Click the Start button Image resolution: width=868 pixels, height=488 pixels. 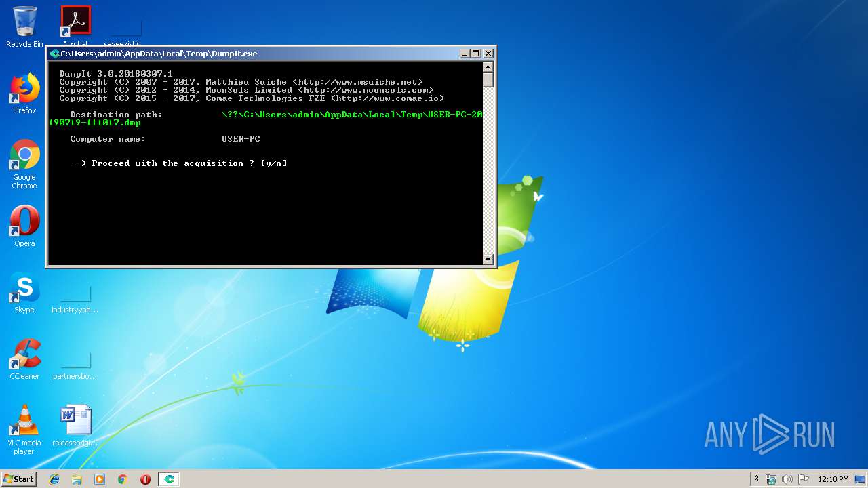[18, 479]
